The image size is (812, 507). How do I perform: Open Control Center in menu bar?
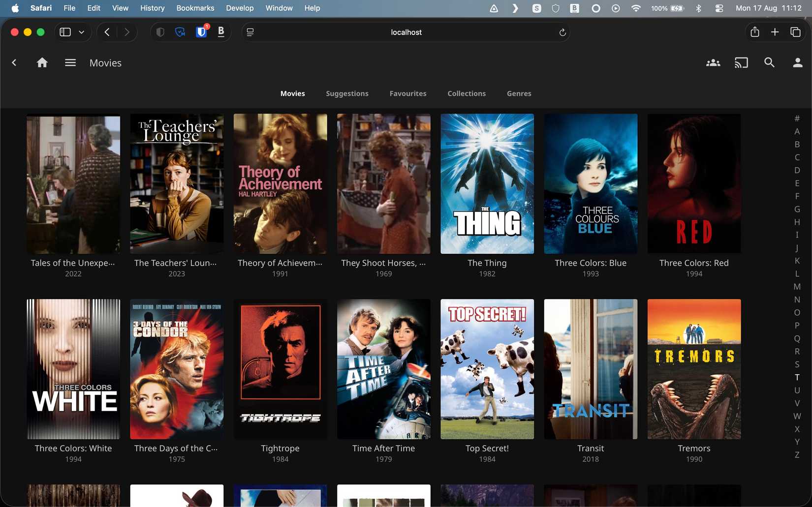(719, 8)
